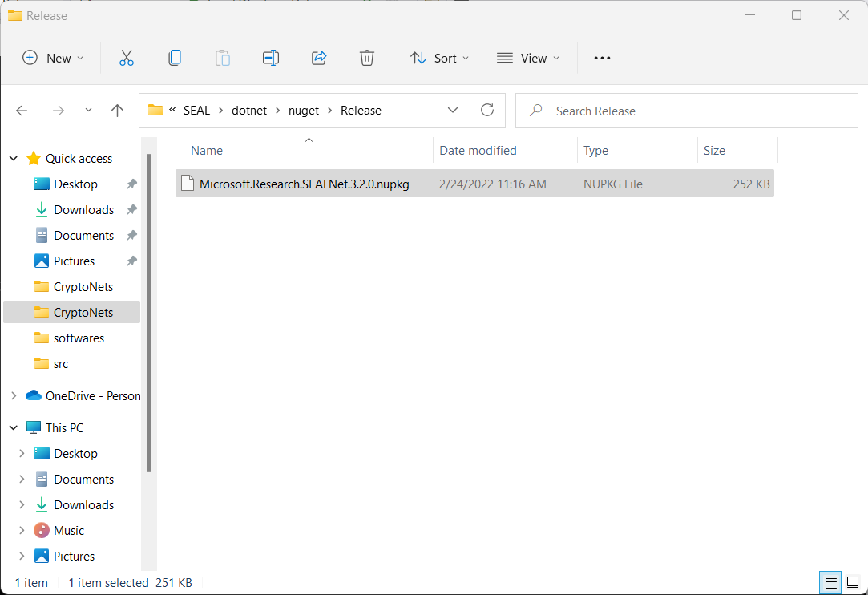The width and height of the screenshot is (868, 595).
Task: Go up one directory level
Action: pyautogui.click(x=118, y=111)
